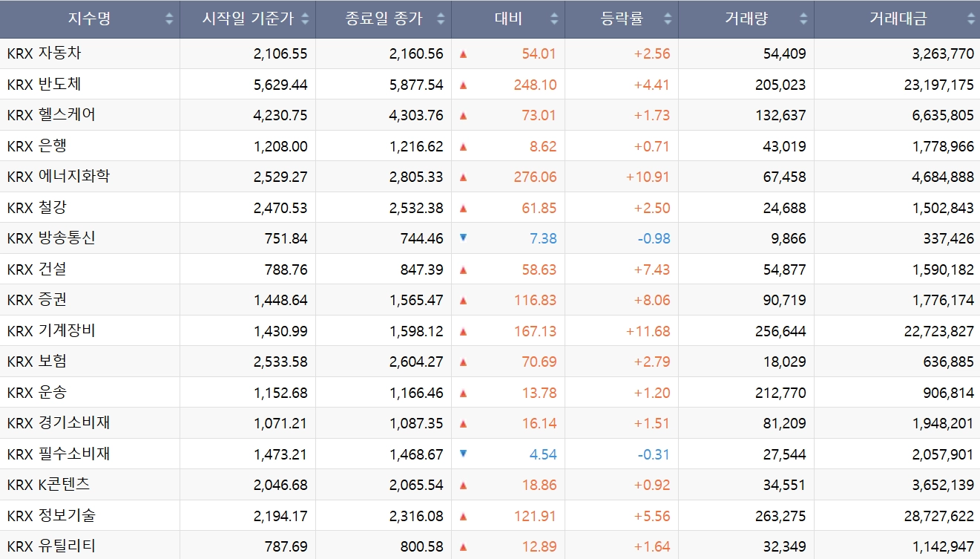Click the 거래대금 column header label
This screenshot has width=980, height=559.
coord(898,19)
